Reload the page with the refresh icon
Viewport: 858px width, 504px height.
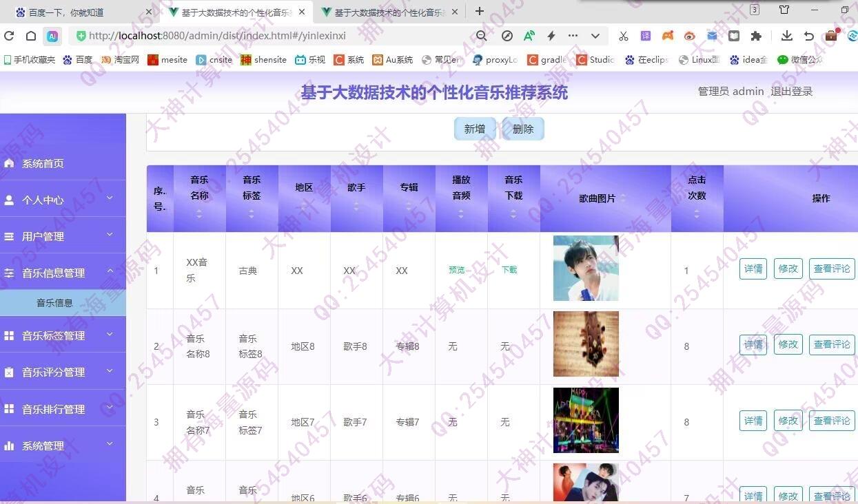(x=9, y=36)
